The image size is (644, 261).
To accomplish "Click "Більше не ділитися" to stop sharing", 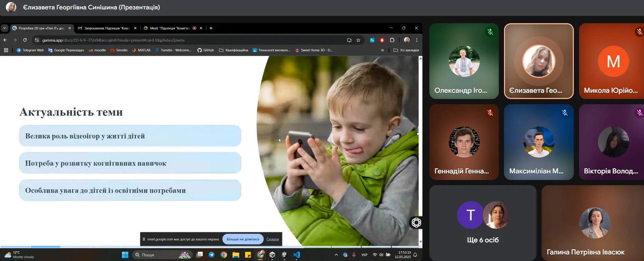I will coord(243,239).
